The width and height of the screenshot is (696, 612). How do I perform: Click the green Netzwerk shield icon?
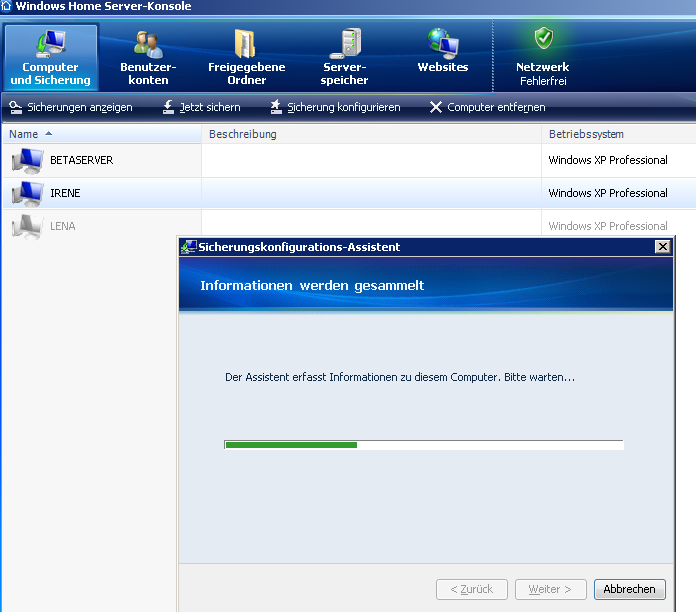click(544, 38)
